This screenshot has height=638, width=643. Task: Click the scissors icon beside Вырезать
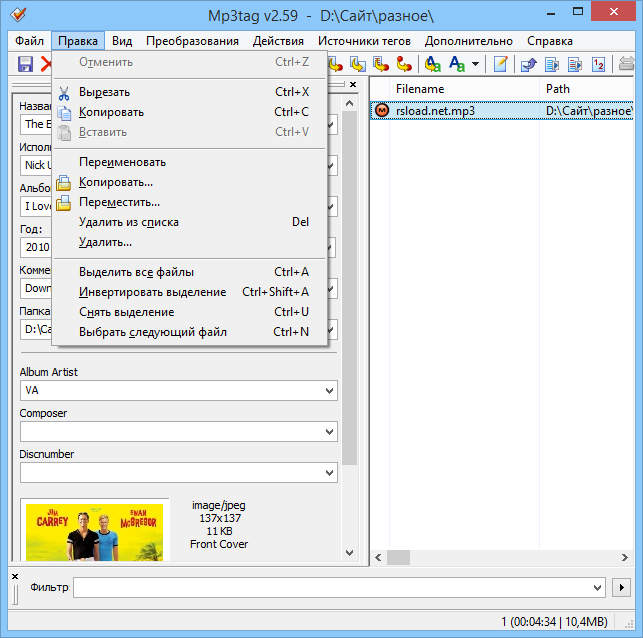(64, 93)
